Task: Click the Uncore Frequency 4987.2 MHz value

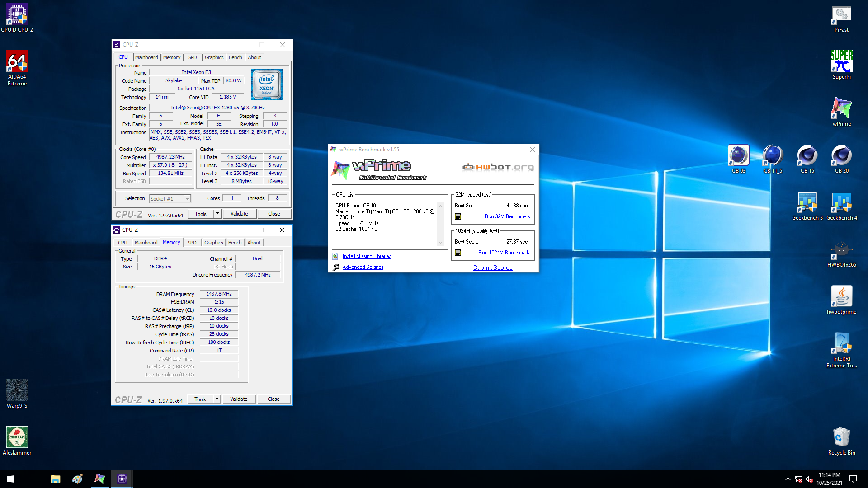Action: (258, 275)
